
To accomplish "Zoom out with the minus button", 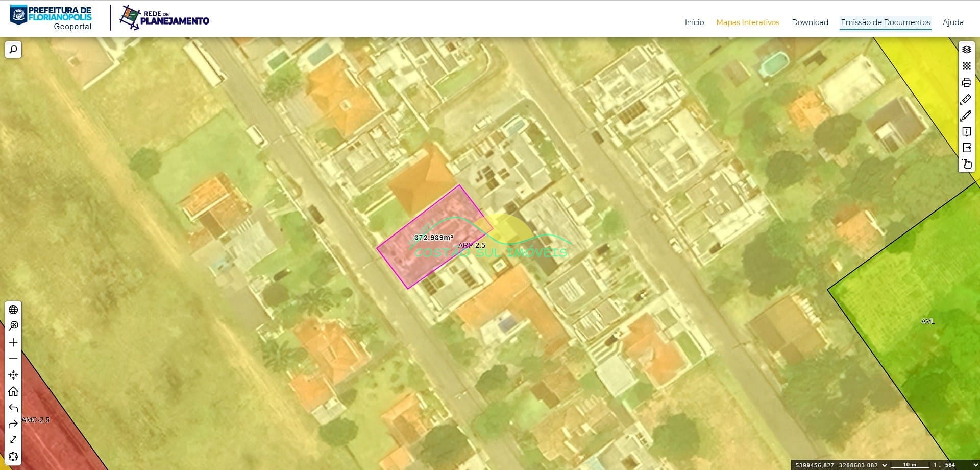I will point(13,359).
